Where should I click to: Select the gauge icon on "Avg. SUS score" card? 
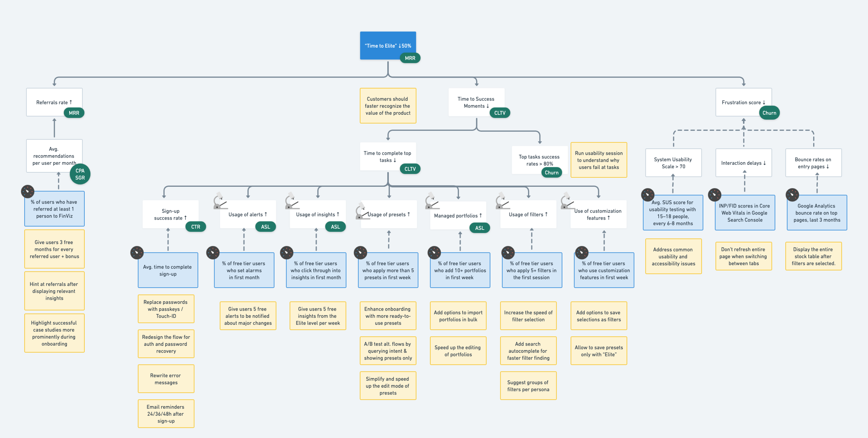pos(647,195)
